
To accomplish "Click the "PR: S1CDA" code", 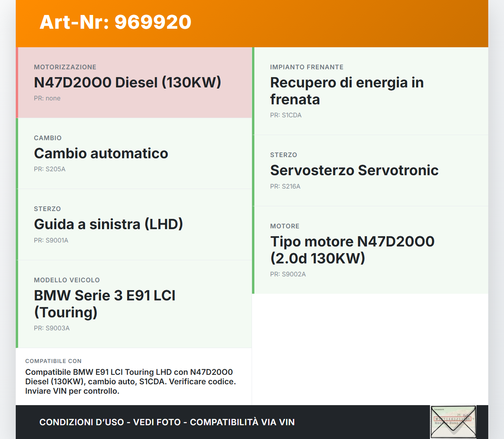I will tap(286, 115).
